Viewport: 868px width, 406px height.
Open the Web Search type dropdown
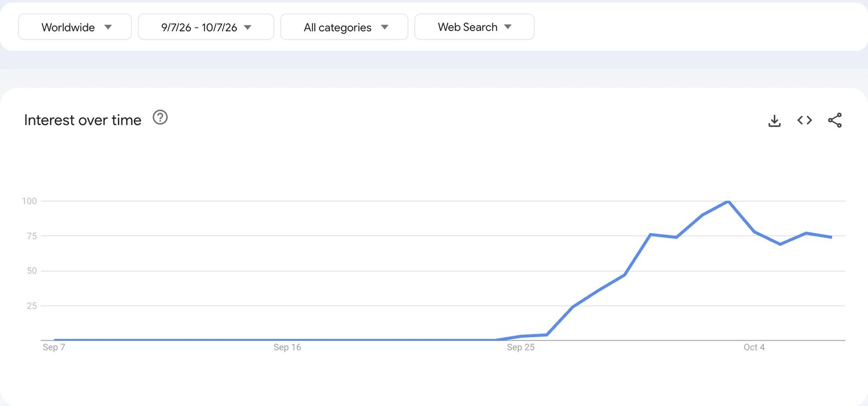[474, 27]
